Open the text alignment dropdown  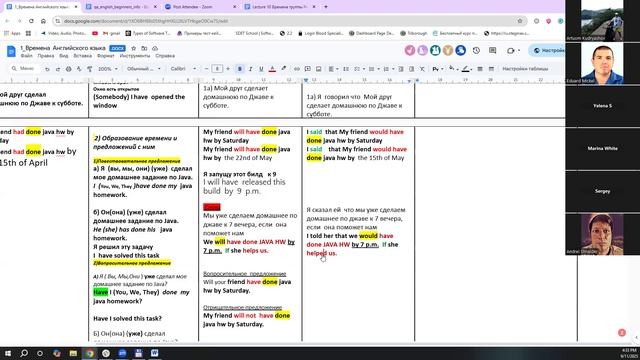pyautogui.click(x=333, y=69)
